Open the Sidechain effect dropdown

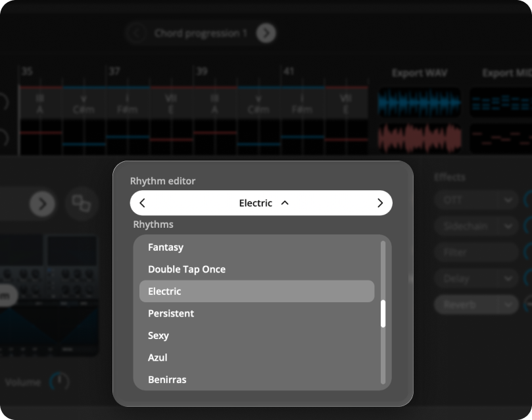click(508, 226)
